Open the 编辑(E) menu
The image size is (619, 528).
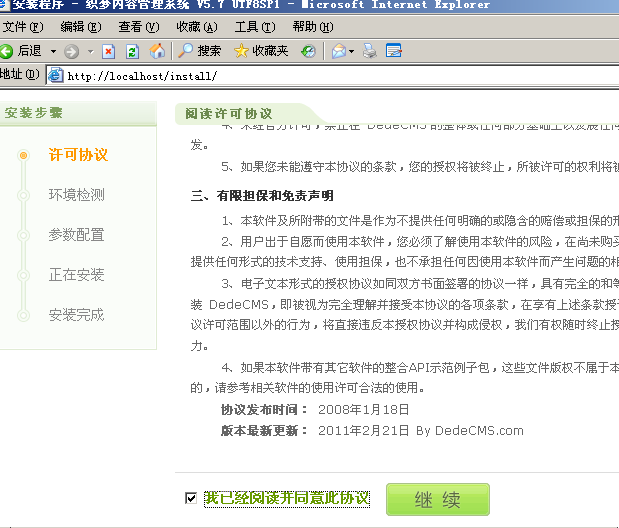point(81,27)
